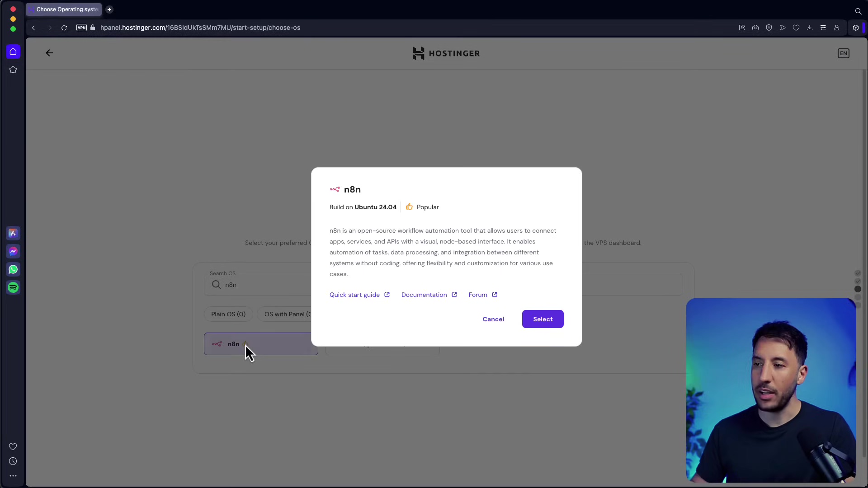Viewport: 868px width, 488px height.
Task: Click the extensions cube icon
Action: 856,28
